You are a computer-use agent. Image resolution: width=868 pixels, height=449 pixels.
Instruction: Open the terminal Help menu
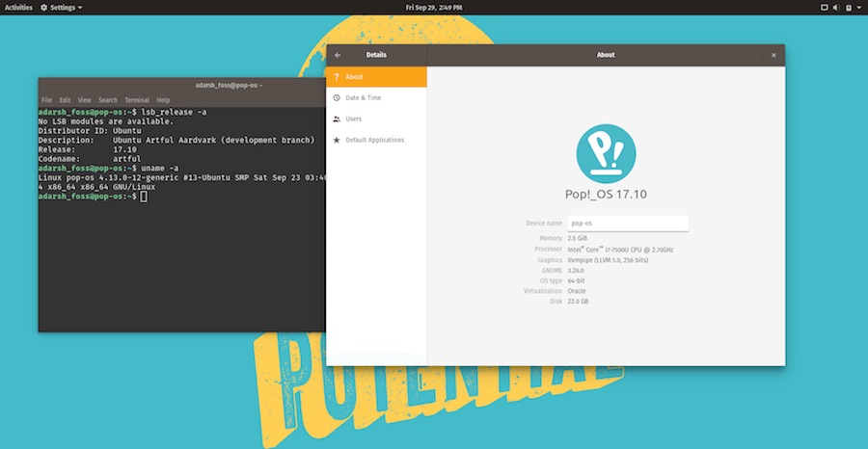(x=163, y=100)
